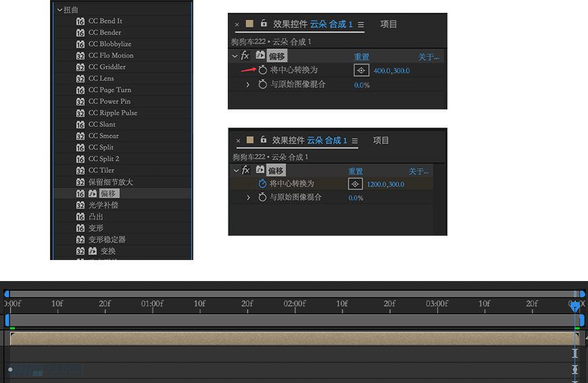The height and width of the screenshot is (383, 588).
Task: Click the 16-bit icon beside CC Bender
Action: (80, 32)
